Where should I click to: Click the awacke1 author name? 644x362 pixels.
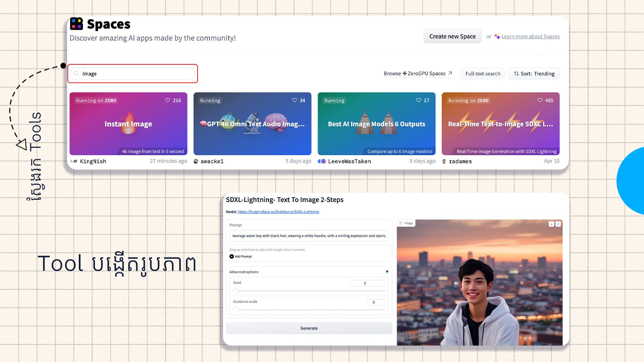[x=212, y=161]
